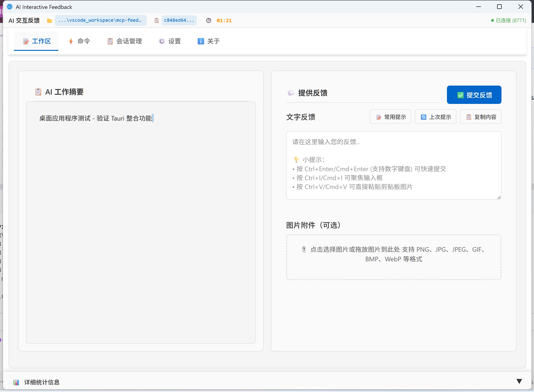Click the clock icon next to timer
The height and width of the screenshot is (392, 534).
tap(208, 20)
